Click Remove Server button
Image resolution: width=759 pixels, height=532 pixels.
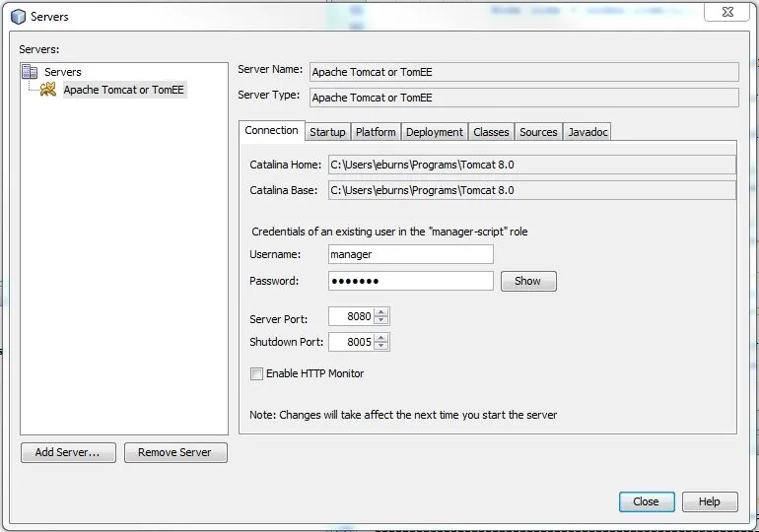point(175,452)
